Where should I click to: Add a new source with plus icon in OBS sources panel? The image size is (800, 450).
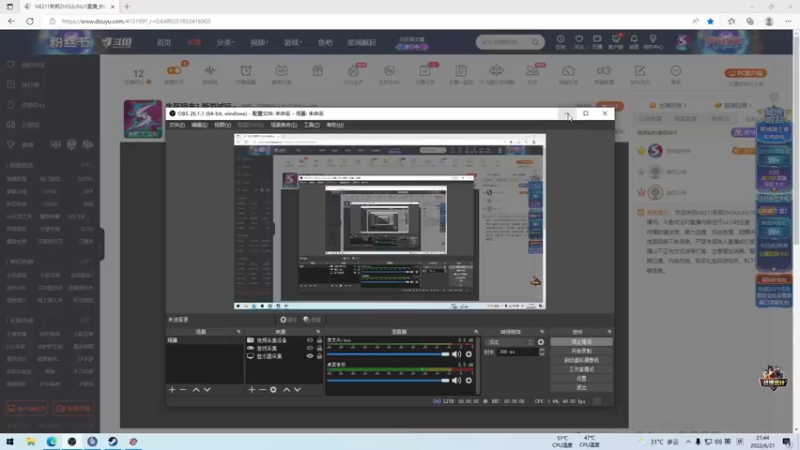click(x=251, y=389)
